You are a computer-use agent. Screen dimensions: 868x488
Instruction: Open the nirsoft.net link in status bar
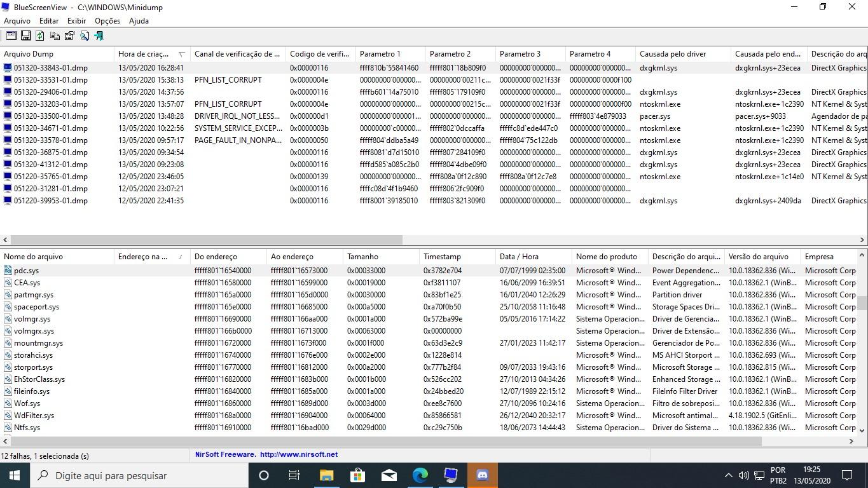pos(299,455)
